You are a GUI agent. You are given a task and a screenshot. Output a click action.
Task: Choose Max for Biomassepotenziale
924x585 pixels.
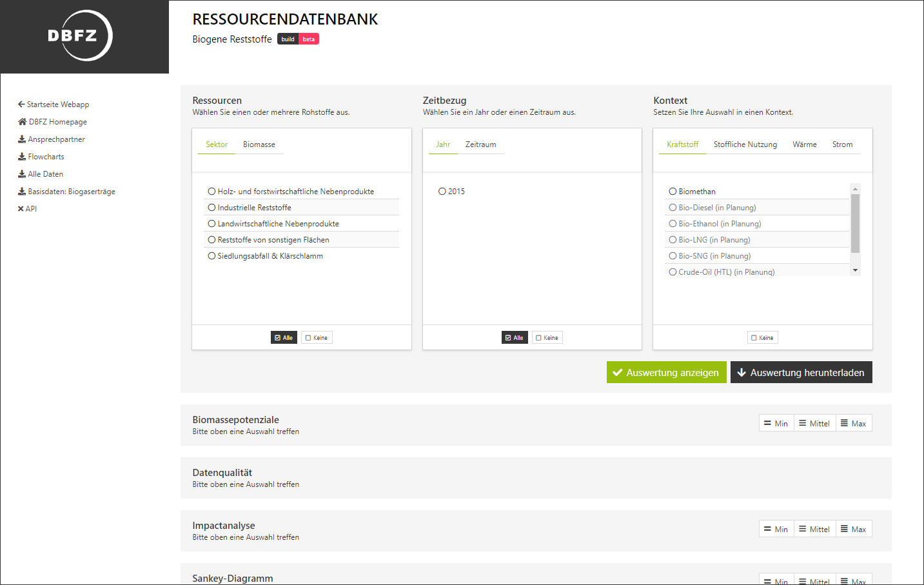(854, 423)
